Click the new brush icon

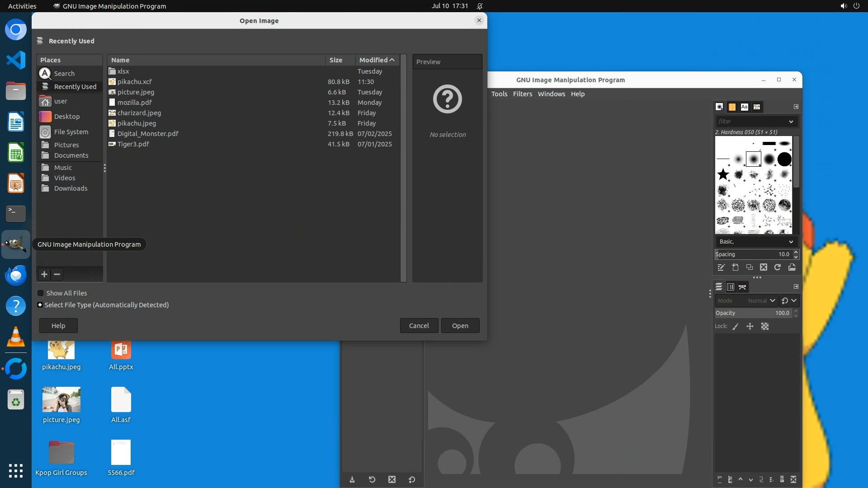735,267
